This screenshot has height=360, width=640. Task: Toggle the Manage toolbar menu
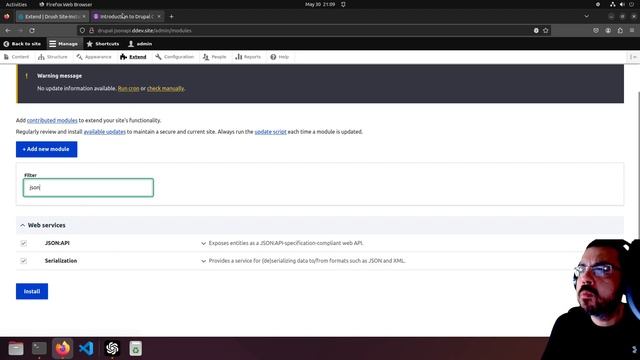point(64,44)
